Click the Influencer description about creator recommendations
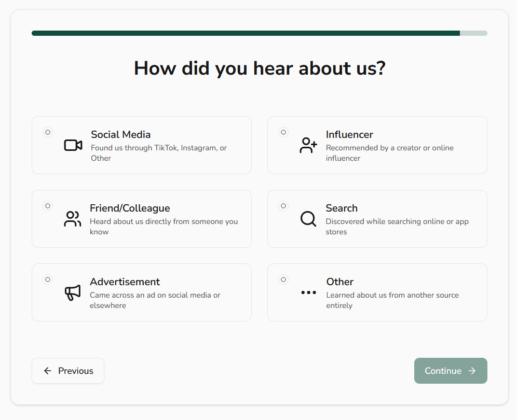The width and height of the screenshot is (517, 420). [389, 153]
